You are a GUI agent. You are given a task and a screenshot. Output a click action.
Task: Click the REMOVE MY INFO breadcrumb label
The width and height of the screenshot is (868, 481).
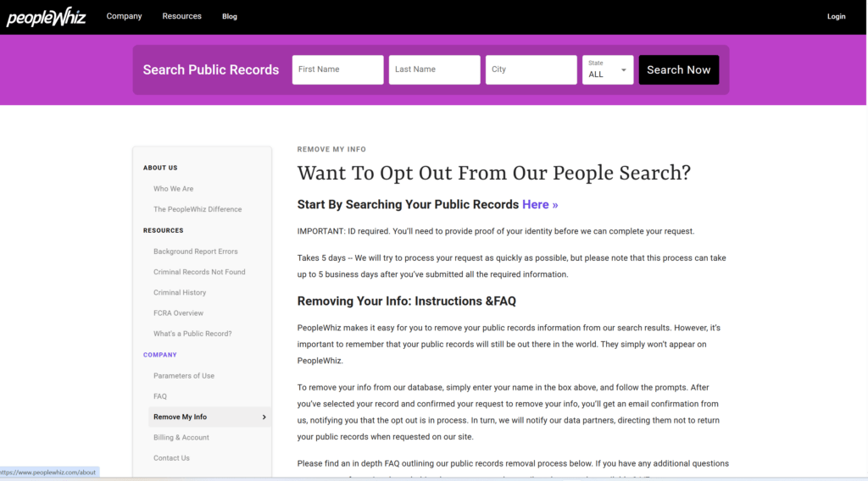[331, 149]
